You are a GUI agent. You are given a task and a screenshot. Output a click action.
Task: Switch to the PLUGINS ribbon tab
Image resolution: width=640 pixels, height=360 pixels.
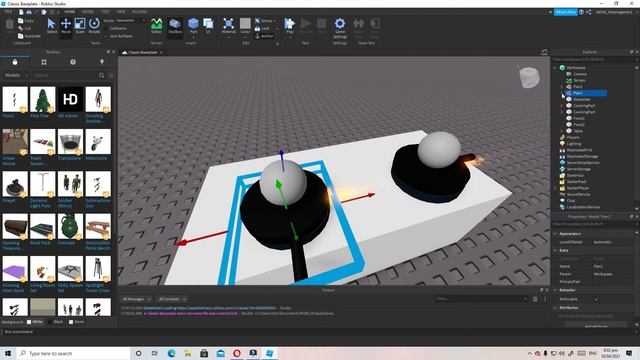tap(139, 12)
